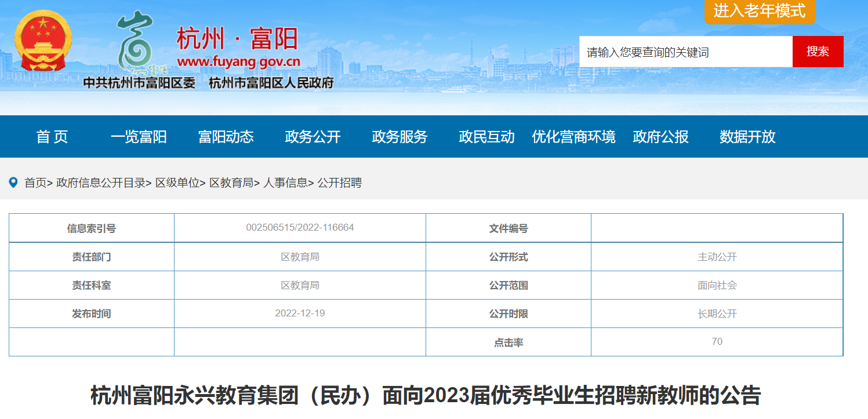Click the location pin breadcrumb icon
Screen dimensions: 868x419
pos(13,183)
